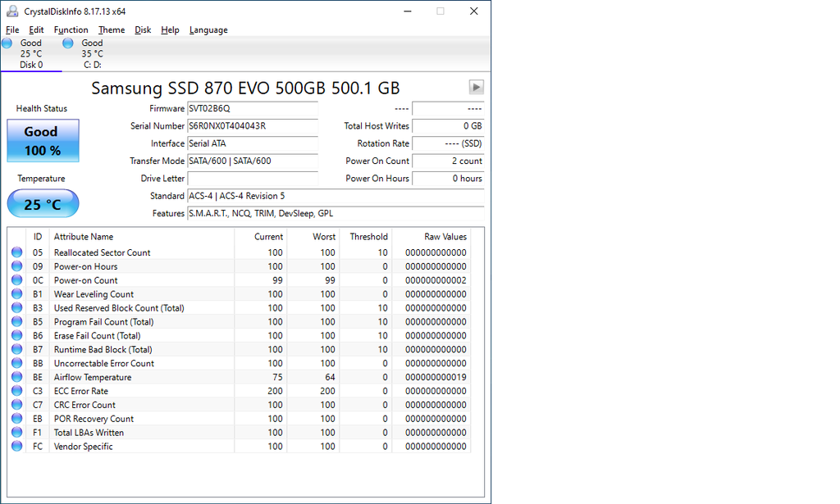Switch to the C: D: disk tab
Viewport: 840px width, 504px height.
click(x=92, y=54)
